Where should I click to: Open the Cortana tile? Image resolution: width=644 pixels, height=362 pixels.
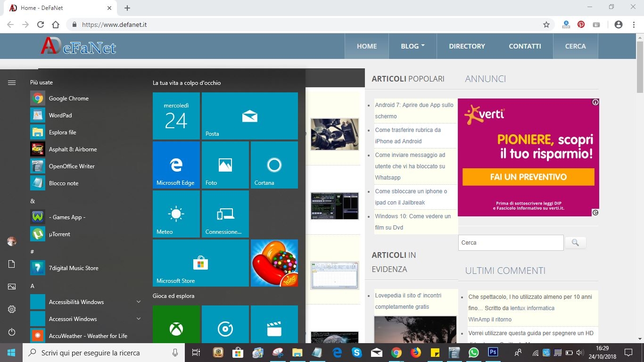[x=274, y=165]
